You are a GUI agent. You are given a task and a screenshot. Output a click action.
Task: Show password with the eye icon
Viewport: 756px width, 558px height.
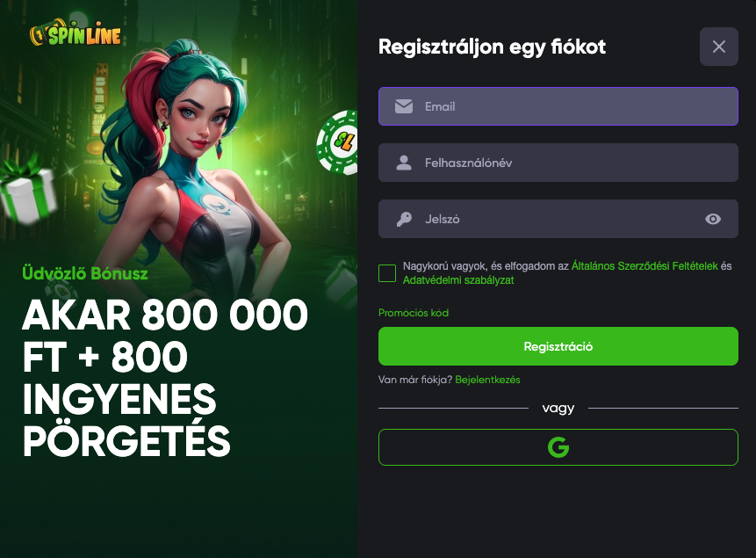(713, 219)
